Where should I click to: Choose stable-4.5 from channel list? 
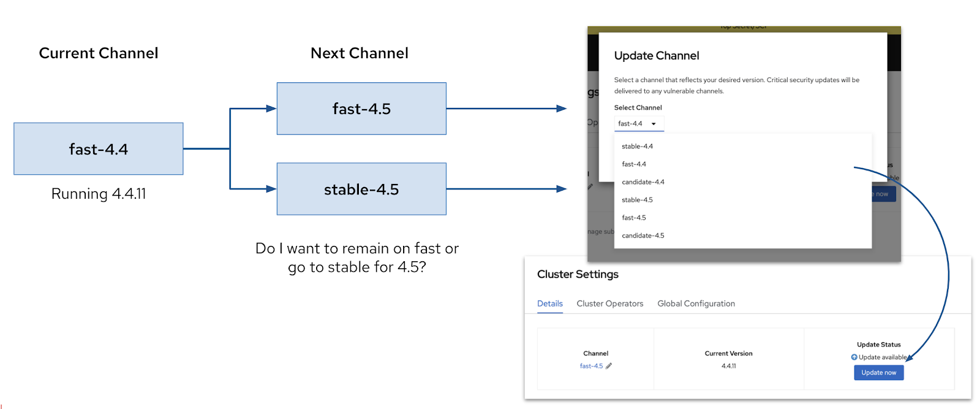pyautogui.click(x=637, y=200)
